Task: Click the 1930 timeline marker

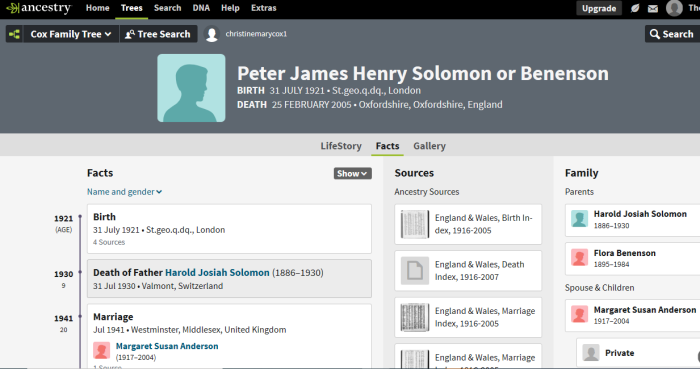Action: [x=80, y=272]
